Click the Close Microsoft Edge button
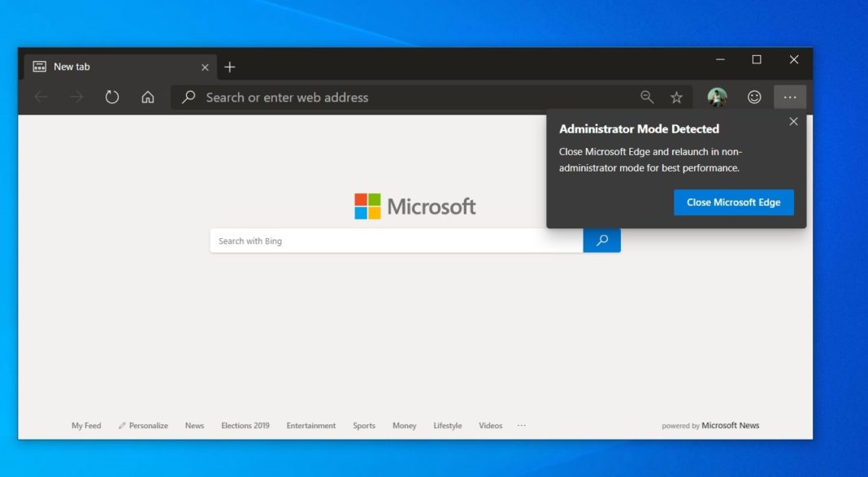 733,202
